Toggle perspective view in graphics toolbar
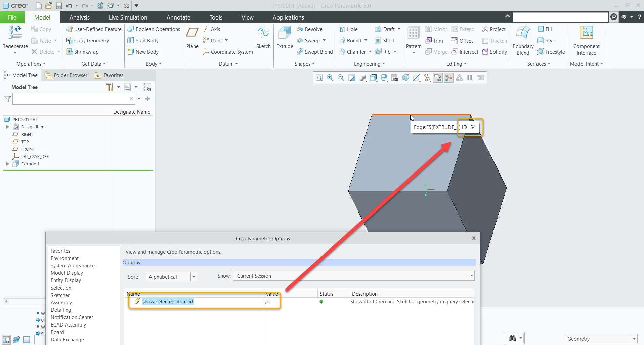644x345 pixels. pos(405,78)
